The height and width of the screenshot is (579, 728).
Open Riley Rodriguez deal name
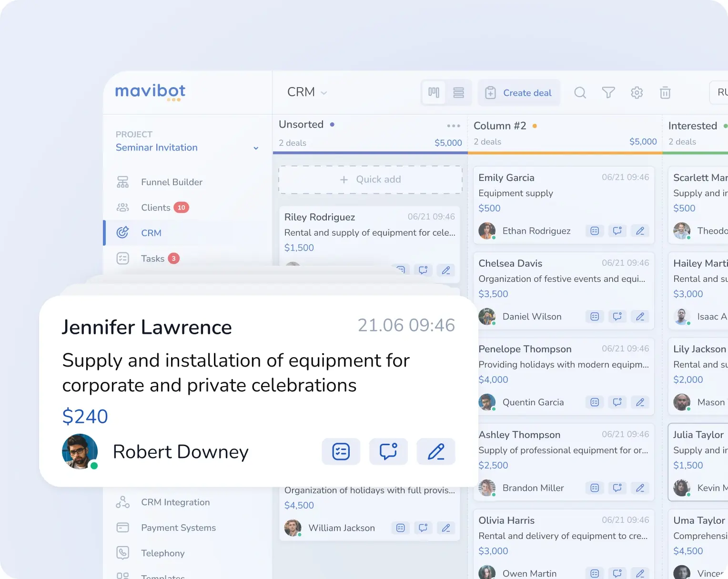pos(320,217)
